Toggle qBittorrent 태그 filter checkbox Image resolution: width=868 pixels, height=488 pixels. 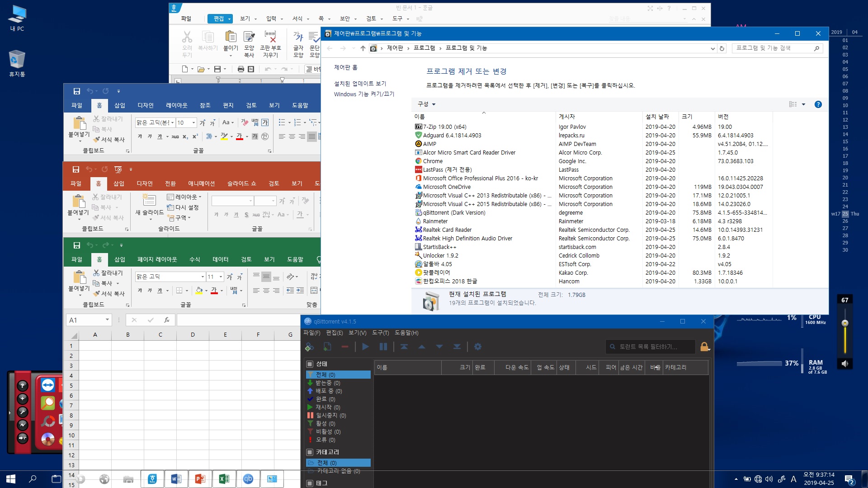[310, 483]
